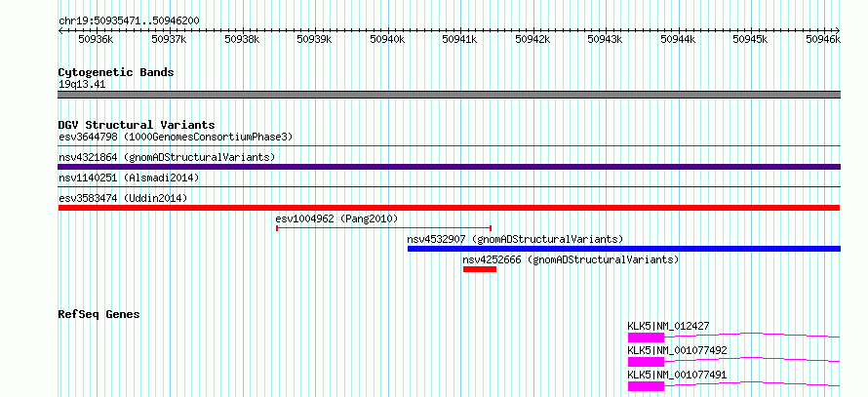Click the 50945k ruler tick label

coord(751,39)
